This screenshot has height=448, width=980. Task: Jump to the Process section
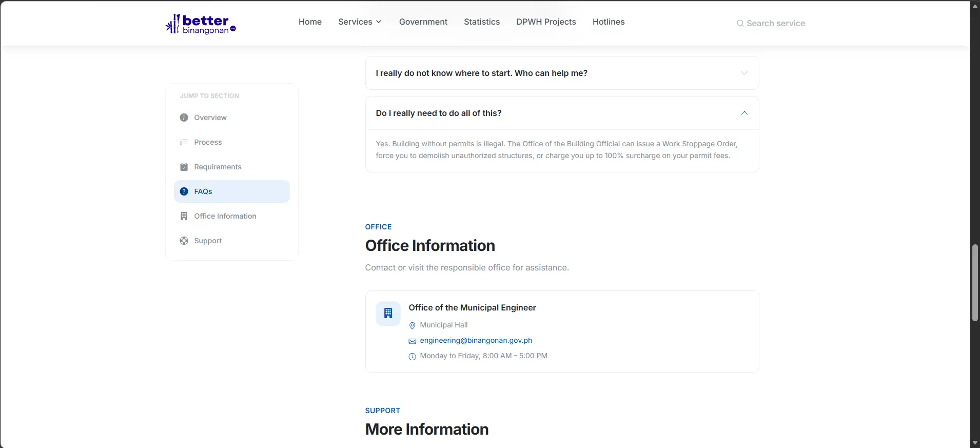coord(231,142)
